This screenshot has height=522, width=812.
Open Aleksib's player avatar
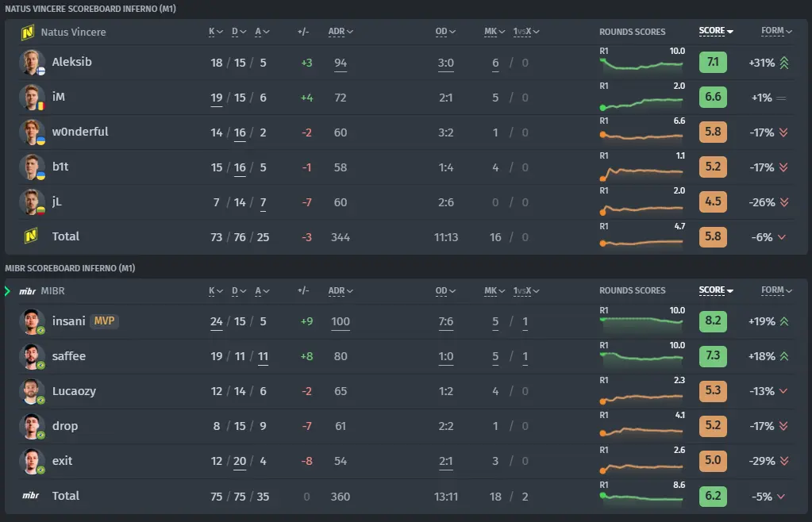click(x=32, y=62)
